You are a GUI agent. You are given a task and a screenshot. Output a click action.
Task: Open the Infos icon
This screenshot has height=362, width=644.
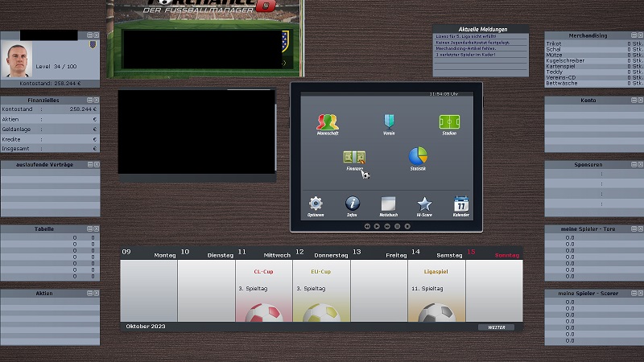point(353,205)
